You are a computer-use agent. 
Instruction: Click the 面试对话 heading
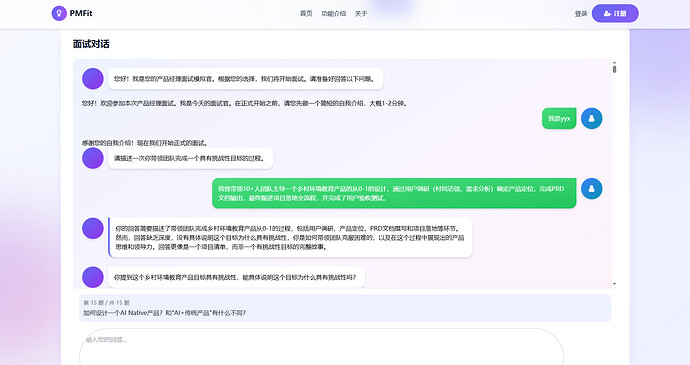pos(91,44)
